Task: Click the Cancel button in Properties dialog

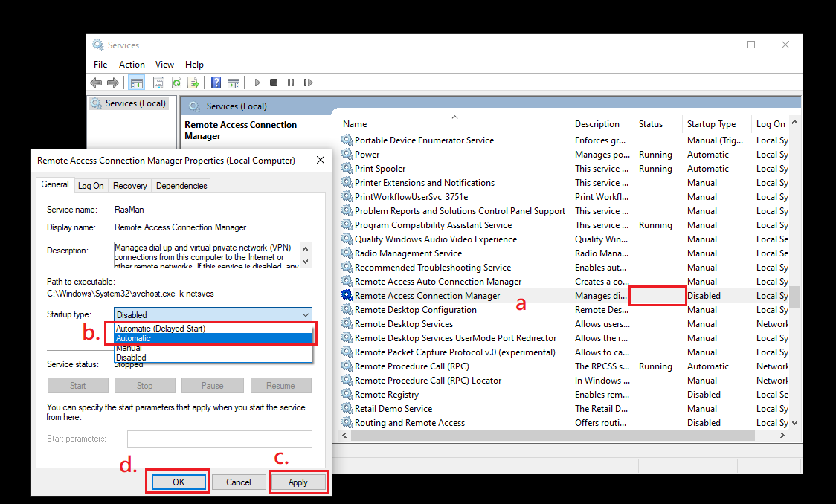Action: coord(238,482)
